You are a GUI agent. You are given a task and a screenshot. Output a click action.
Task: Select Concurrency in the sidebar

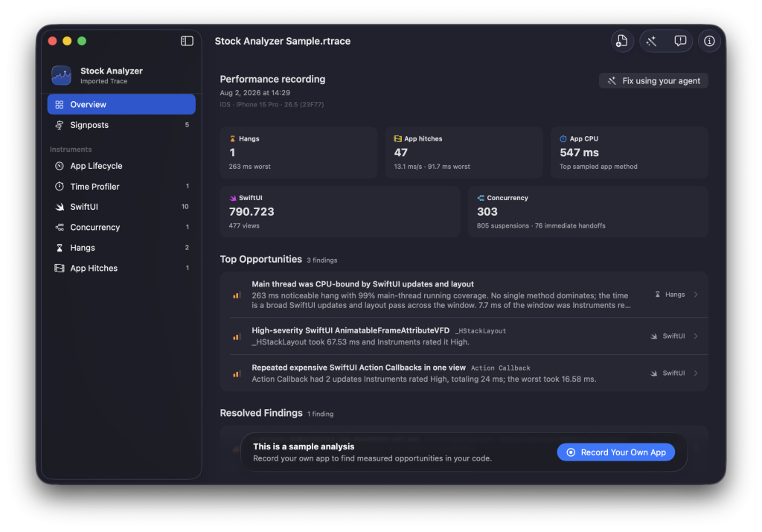pyautogui.click(x=121, y=227)
